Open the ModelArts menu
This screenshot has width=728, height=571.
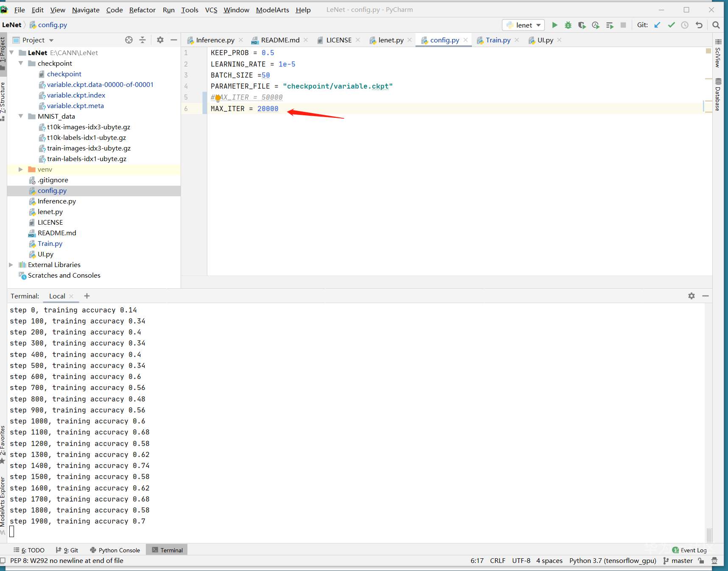273,10
